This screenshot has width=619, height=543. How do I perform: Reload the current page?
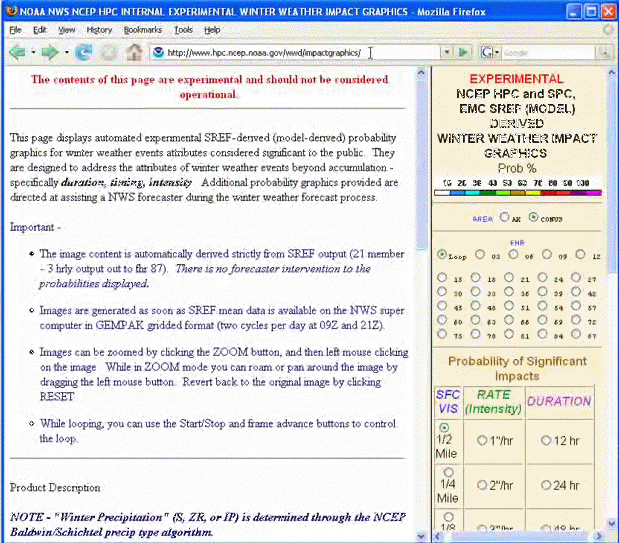[83, 52]
